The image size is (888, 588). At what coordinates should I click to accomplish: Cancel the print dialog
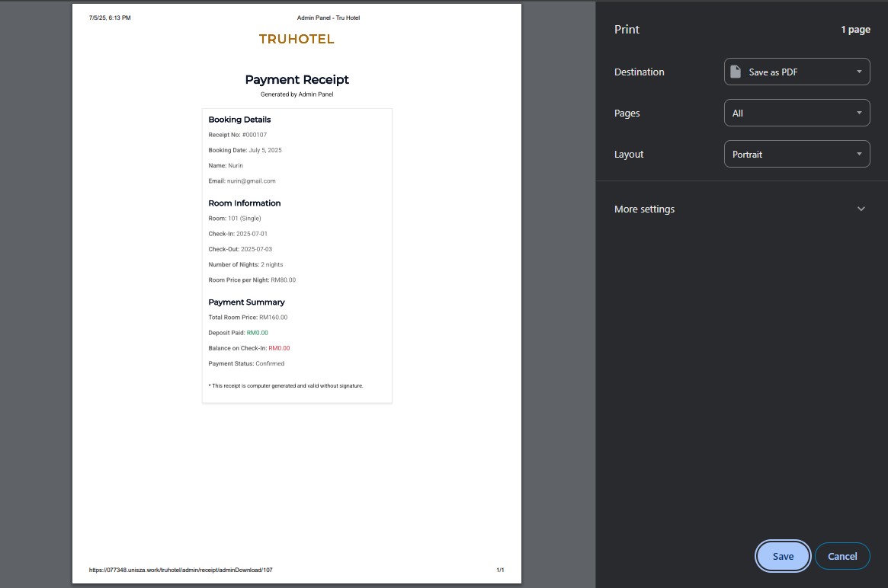pyautogui.click(x=842, y=556)
